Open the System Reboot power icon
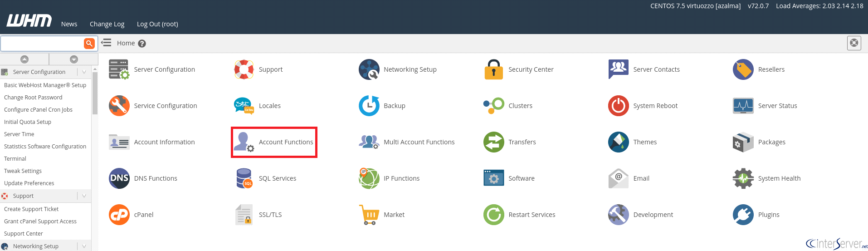868x251 pixels. coord(618,106)
